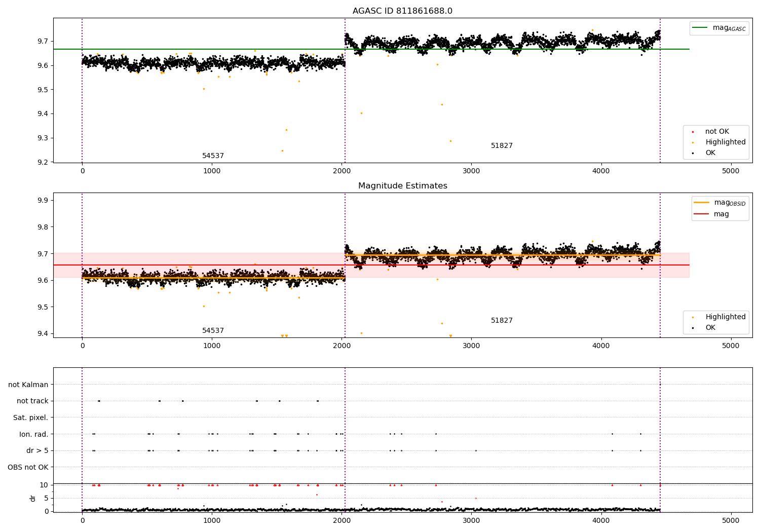The image size is (760, 532).
Task: Click the 'not track' row label
Action: 32,401
